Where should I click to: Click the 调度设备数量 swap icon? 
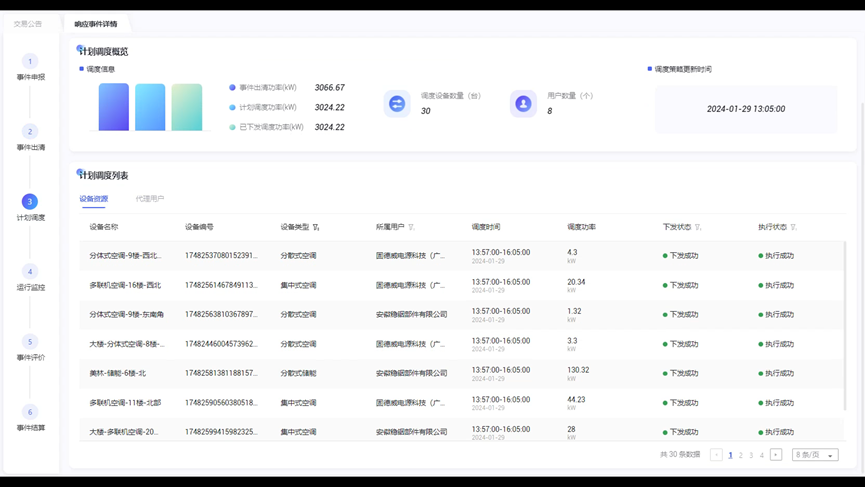click(397, 103)
